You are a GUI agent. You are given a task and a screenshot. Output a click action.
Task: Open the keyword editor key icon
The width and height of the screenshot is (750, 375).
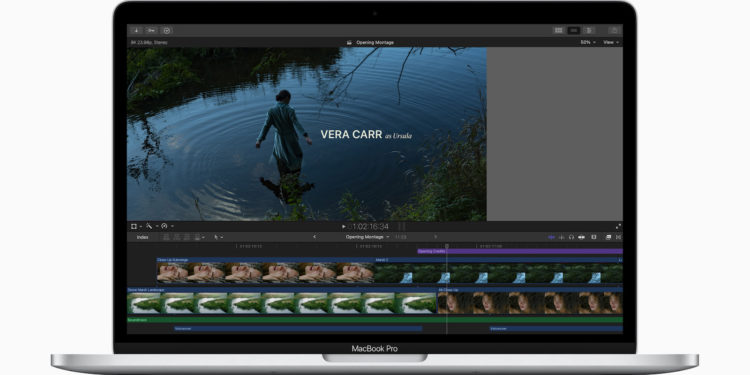151,30
